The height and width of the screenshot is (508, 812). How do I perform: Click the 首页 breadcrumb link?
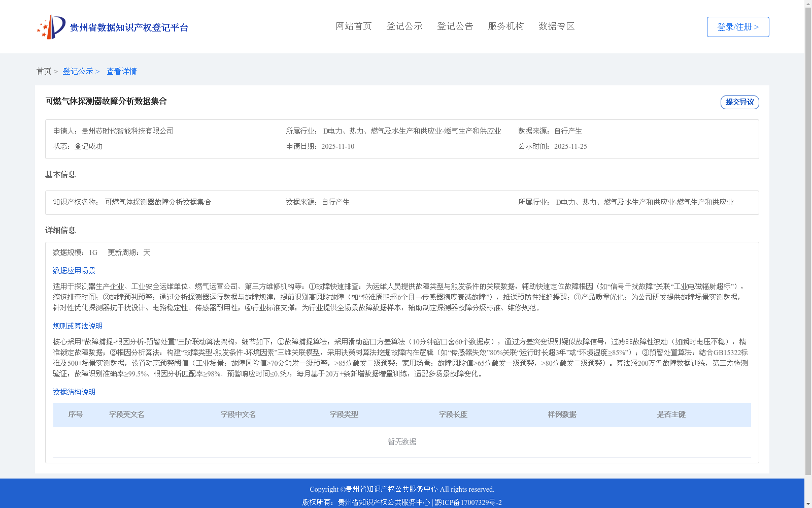44,71
